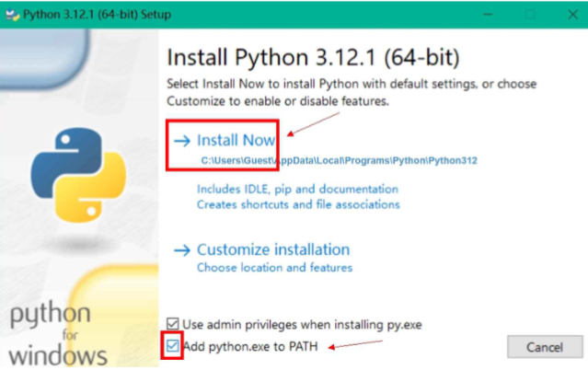
Task: Click 'Choose location and features' text
Action: click(x=274, y=267)
